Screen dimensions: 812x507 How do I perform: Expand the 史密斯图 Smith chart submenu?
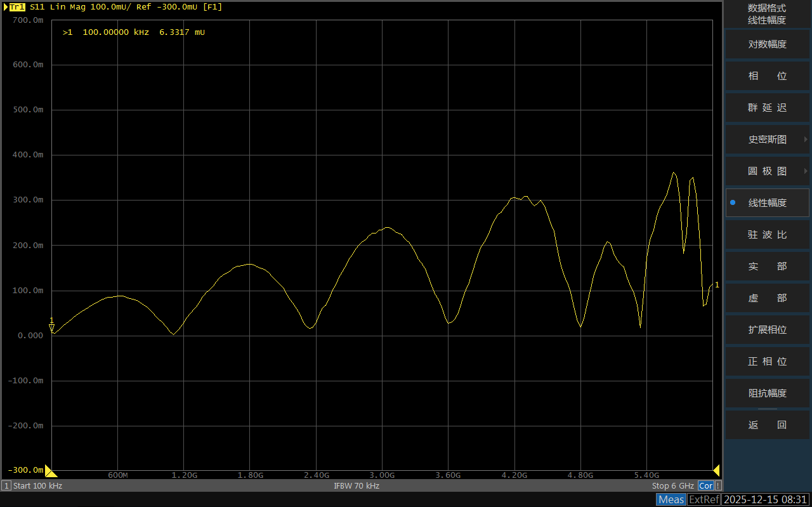pyautogui.click(x=767, y=140)
